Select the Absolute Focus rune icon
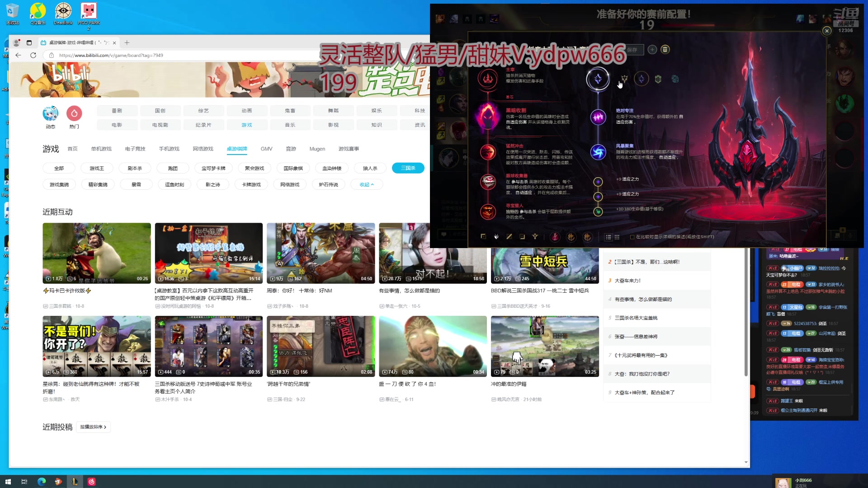This screenshot has width=868, height=488. tap(598, 117)
